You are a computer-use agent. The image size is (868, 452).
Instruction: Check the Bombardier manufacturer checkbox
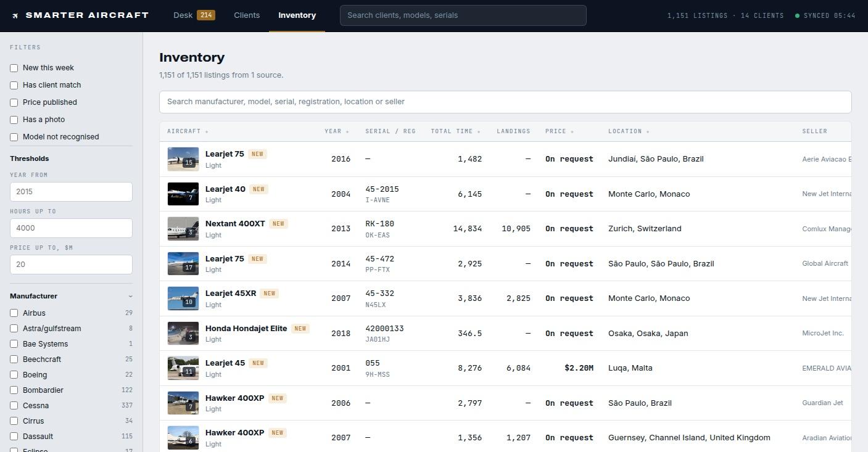click(x=14, y=390)
